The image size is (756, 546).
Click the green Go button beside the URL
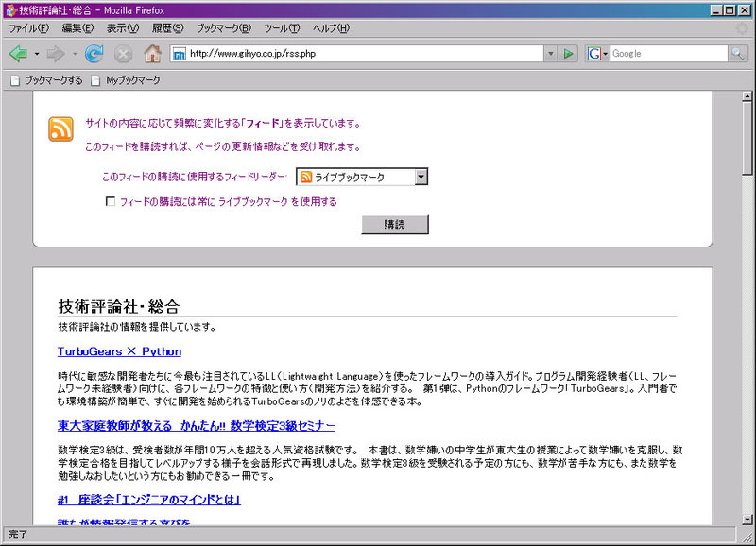569,54
